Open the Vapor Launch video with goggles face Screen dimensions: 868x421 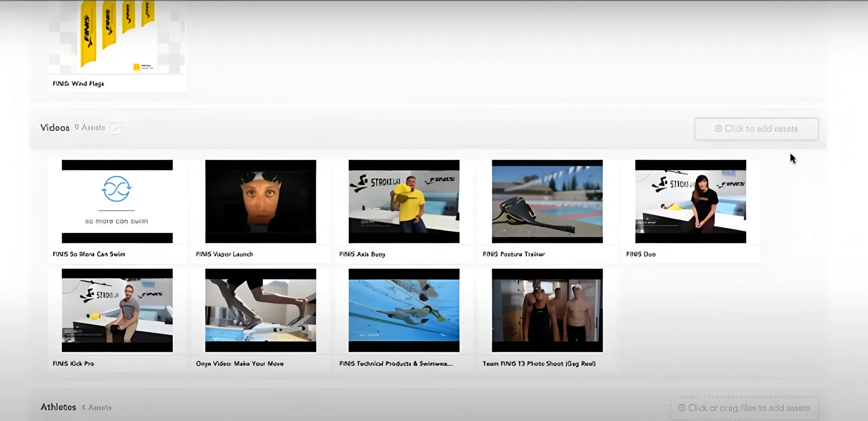[x=260, y=201]
